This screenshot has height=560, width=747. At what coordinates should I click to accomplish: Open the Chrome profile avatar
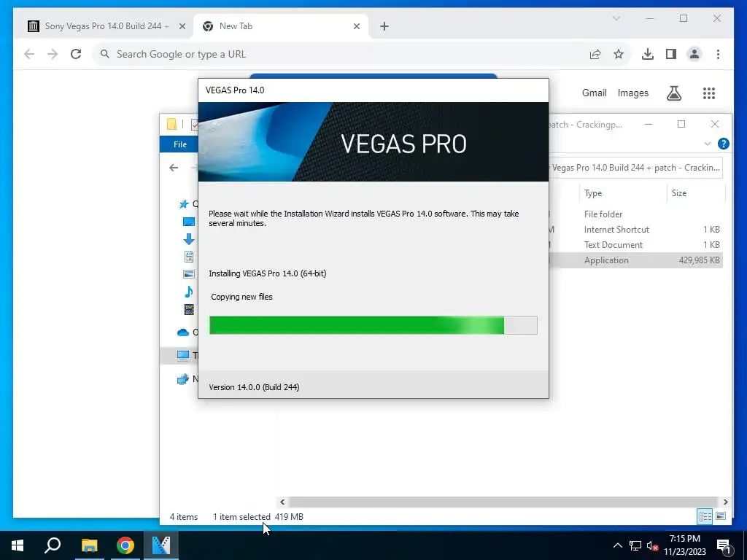[694, 54]
